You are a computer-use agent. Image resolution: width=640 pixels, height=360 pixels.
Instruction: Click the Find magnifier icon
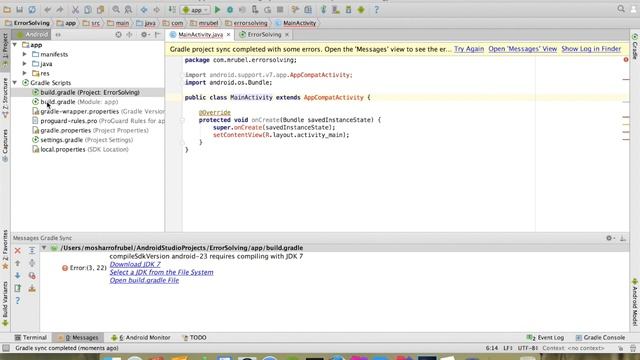point(116,9)
